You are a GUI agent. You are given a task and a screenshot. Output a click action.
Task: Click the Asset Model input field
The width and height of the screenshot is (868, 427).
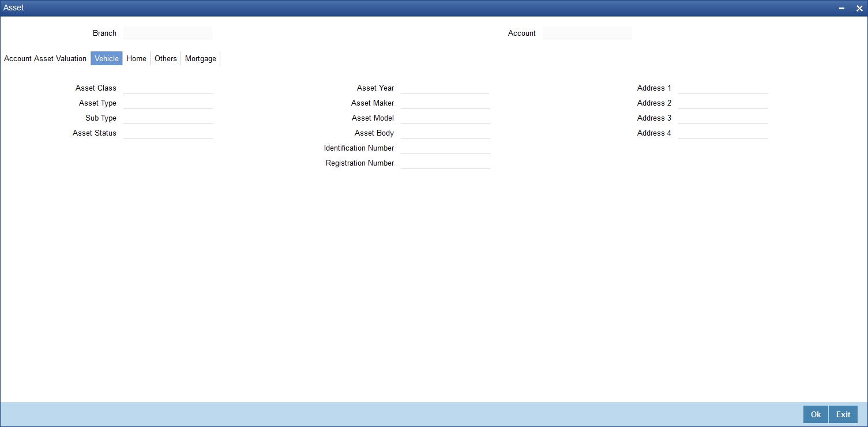[445, 118]
